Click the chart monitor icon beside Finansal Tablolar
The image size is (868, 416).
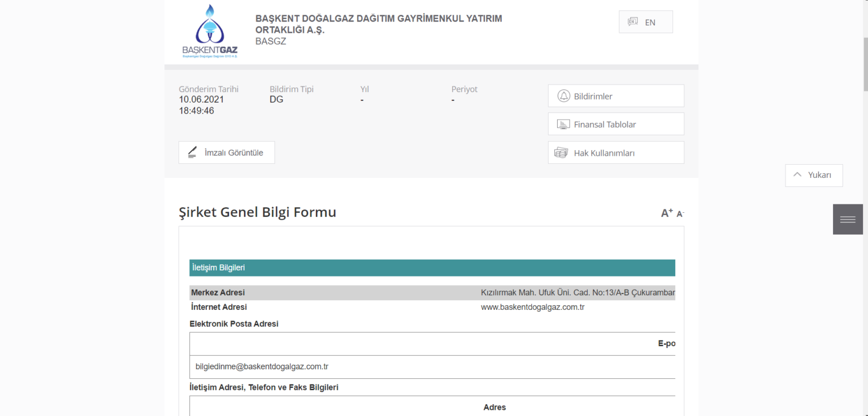coord(563,124)
